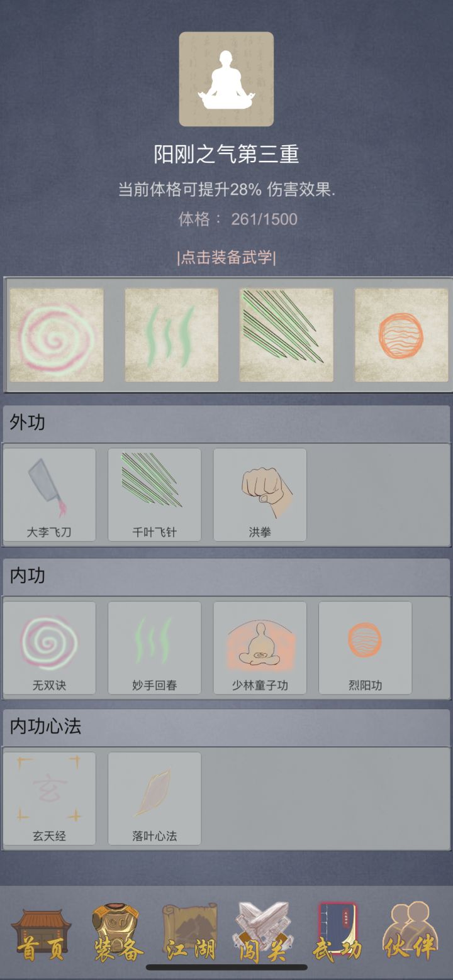Select the 少林童子功 meditation skill
The height and width of the screenshot is (980, 453).
(260, 648)
